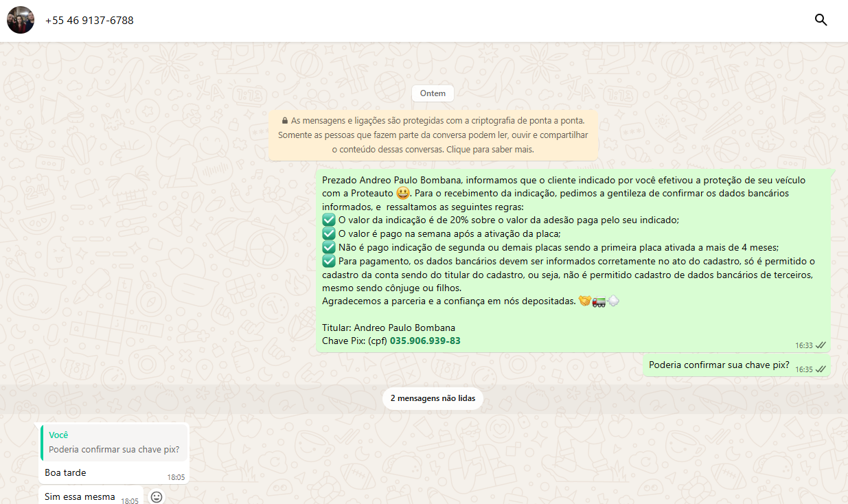The height and width of the screenshot is (504, 848).
Task: Click the "Ontem" date chip
Action: click(x=433, y=93)
